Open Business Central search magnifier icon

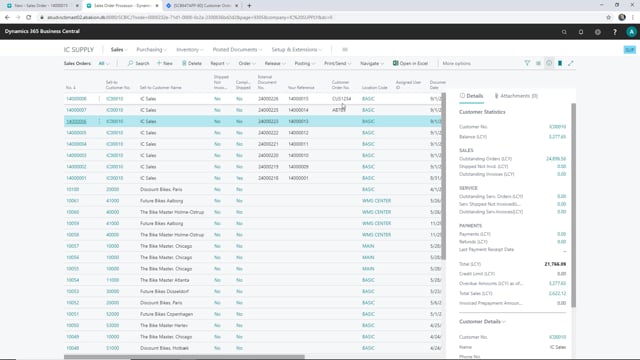(x=564, y=32)
